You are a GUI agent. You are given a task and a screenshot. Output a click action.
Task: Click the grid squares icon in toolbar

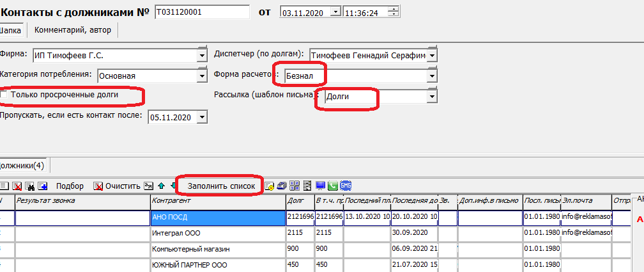[295, 186]
